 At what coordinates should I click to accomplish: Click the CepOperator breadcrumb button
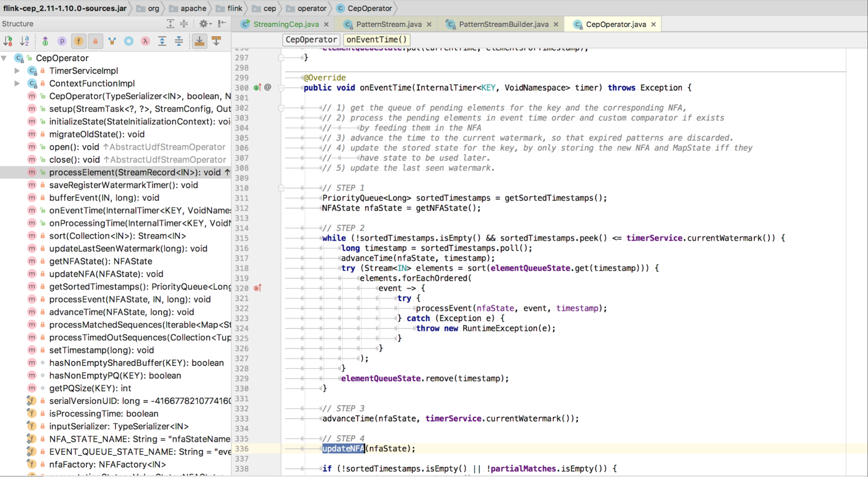coord(311,40)
